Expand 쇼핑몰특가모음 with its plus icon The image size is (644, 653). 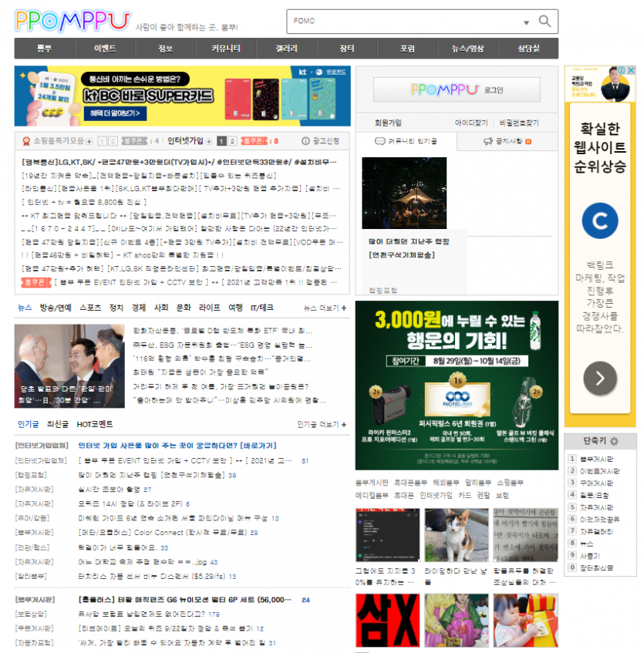click(x=87, y=140)
